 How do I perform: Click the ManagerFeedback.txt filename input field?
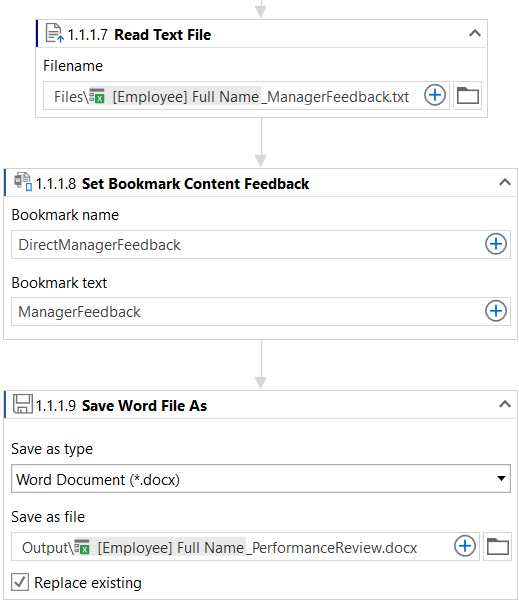(231, 96)
